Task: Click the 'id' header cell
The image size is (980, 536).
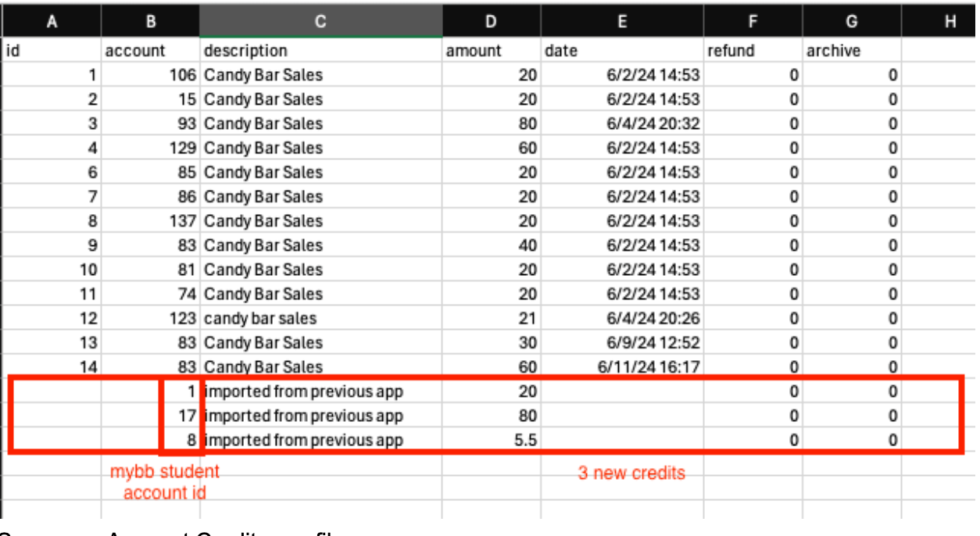Action: (52, 51)
